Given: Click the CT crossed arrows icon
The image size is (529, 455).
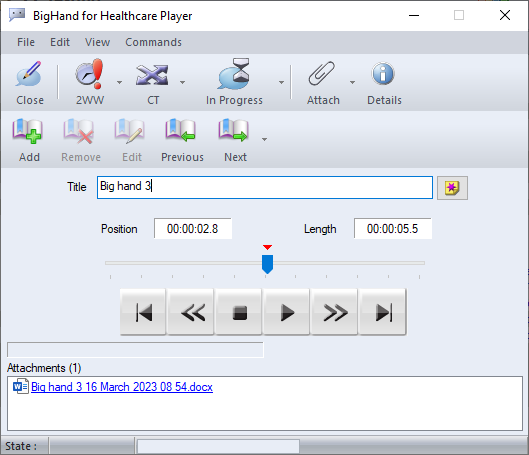Looking at the screenshot, I should (152, 75).
